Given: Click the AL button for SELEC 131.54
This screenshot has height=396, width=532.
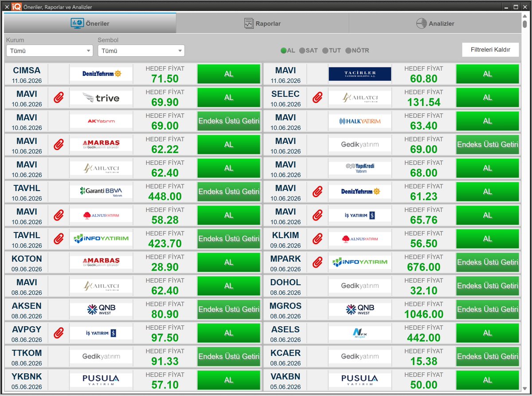Looking at the screenshot, I should pos(488,98).
